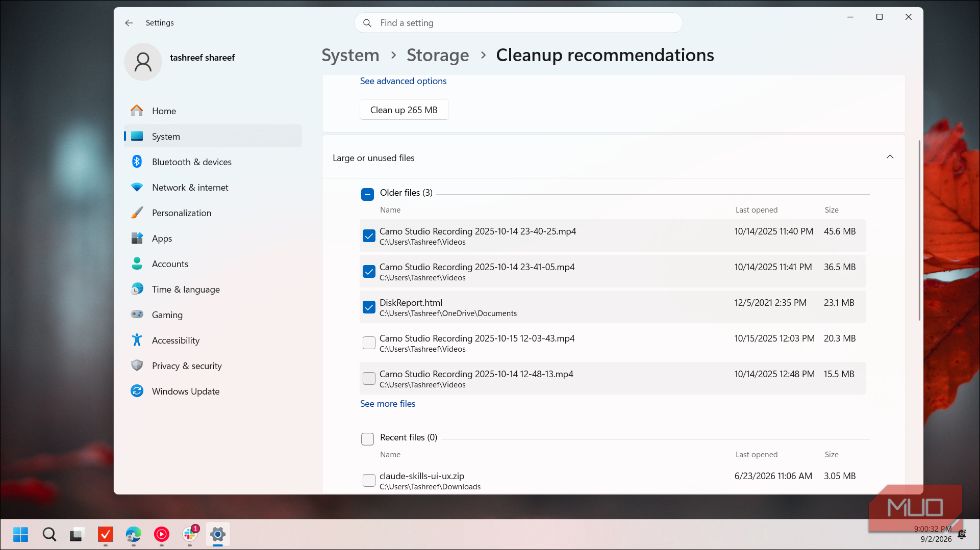The height and width of the screenshot is (550, 980).
Task: Click the Clean up 265 MB button
Action: point(404,110)
